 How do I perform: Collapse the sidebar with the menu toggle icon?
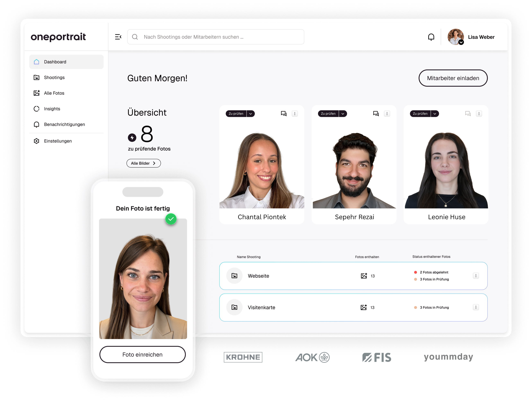118,37
